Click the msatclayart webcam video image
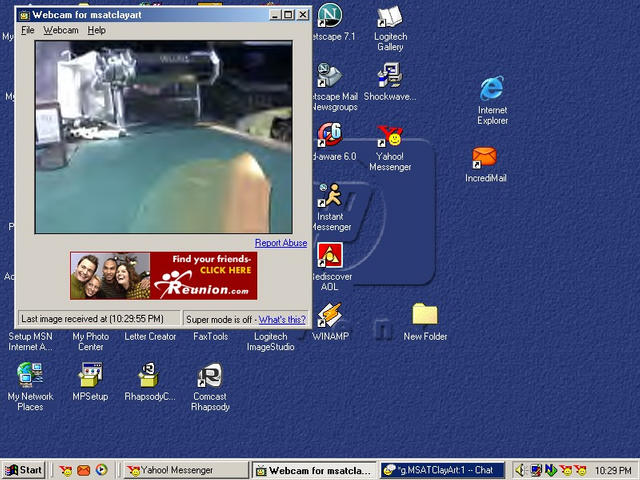 [x=164, y=137]
